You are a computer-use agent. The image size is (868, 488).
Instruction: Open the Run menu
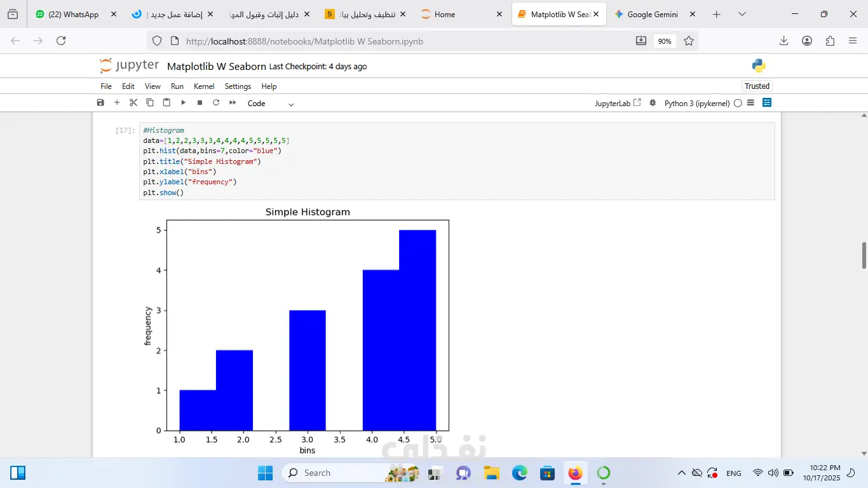177,86
